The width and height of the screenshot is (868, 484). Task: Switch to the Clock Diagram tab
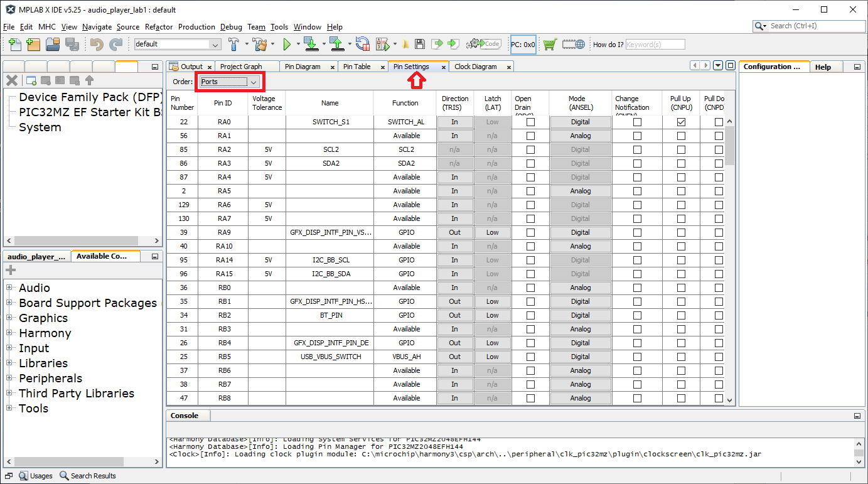coord(475,67)
